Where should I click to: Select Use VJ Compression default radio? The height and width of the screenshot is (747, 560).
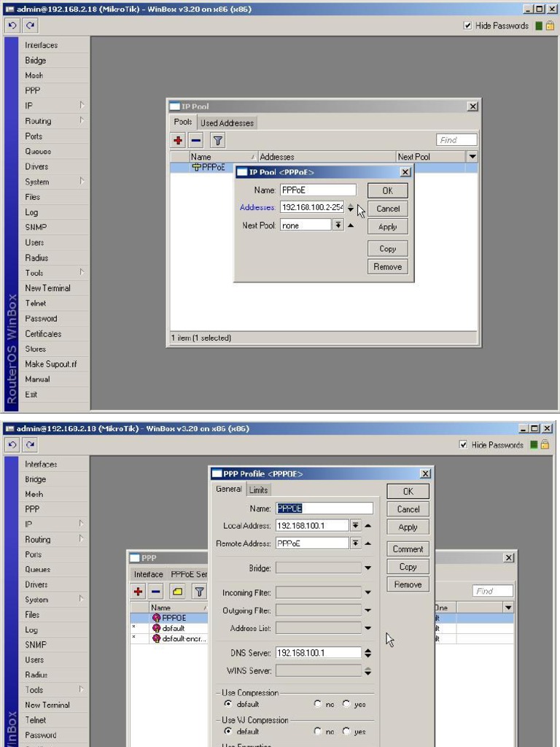pos(228,731)
